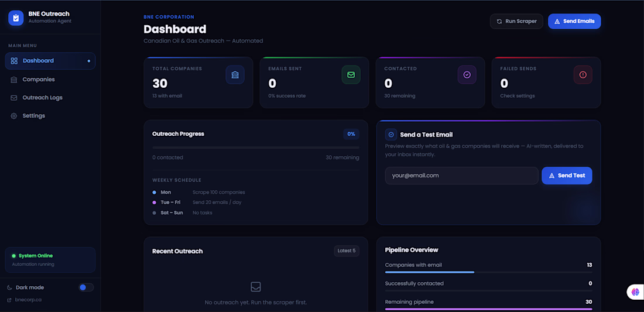Click the 'No outreach yet' message
644x312 pixels.
point(255,303)
